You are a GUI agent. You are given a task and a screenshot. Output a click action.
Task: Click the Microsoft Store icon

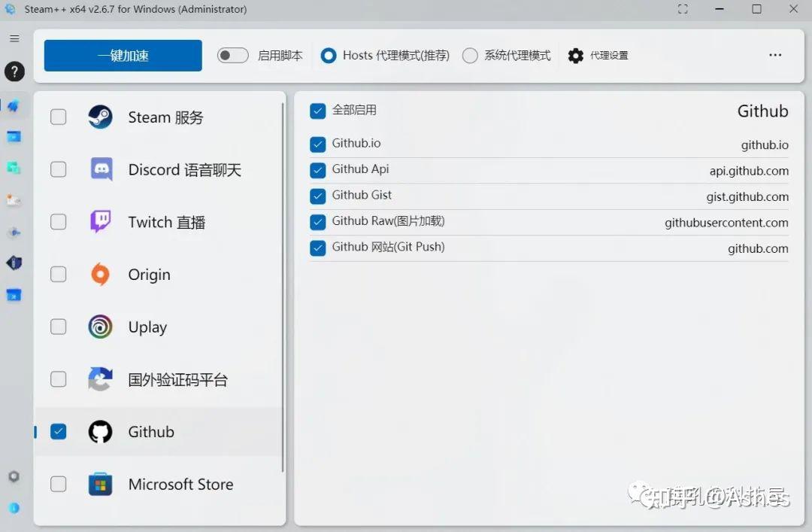click(101, 485)
